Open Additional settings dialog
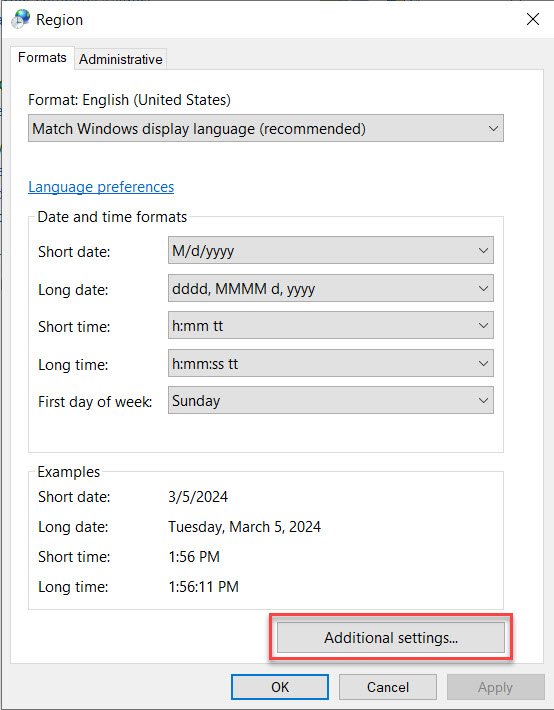Image resolution: width=554 pixels, height=710 pixels. pos(390,638)
